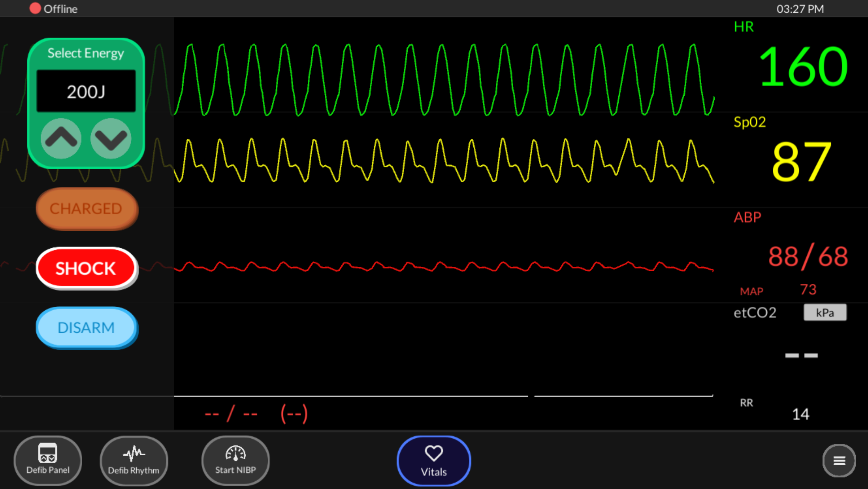Open the hamburger menu

coord(839,460)
